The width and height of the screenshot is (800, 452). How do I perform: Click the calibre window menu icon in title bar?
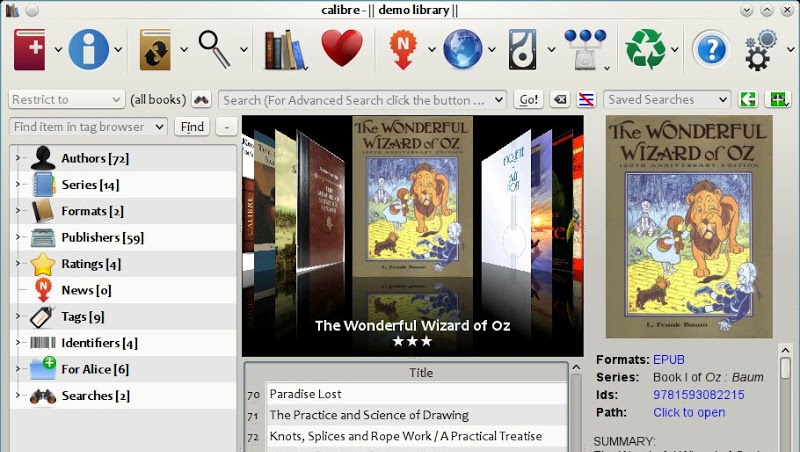[12, 10]
